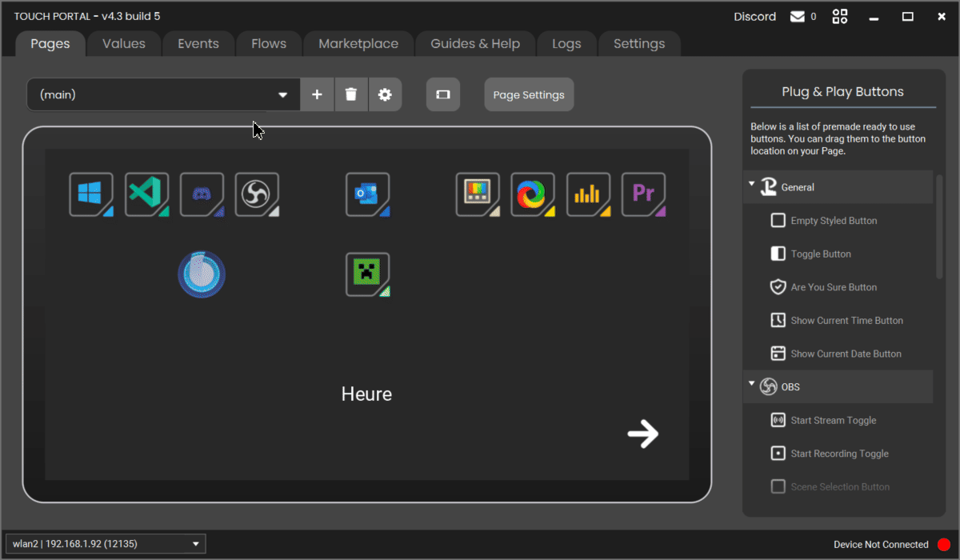
Task: Select the colorful TV monitor button
Action: tap(478, 194)
